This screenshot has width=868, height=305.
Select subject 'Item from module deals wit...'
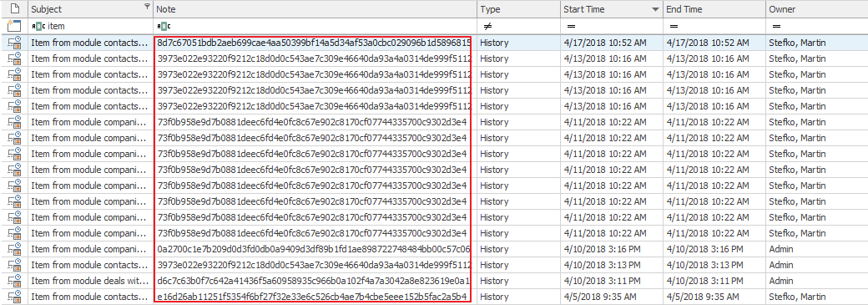tap(91, 281)
